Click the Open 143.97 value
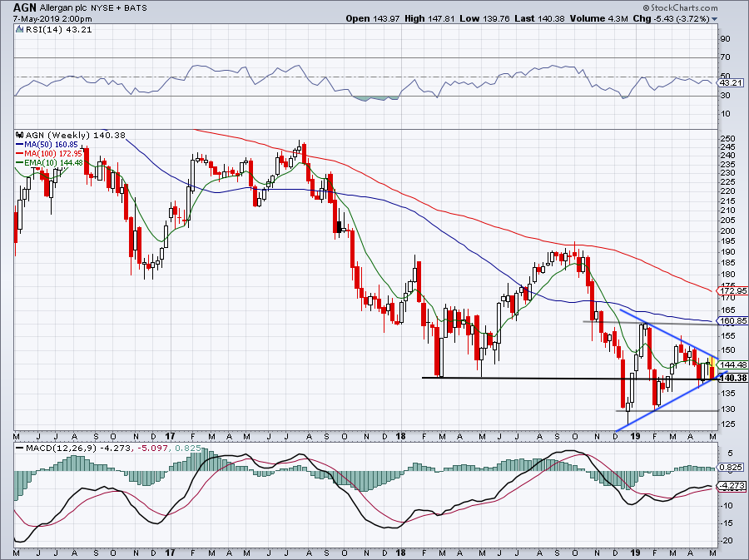 pos(374,18)
